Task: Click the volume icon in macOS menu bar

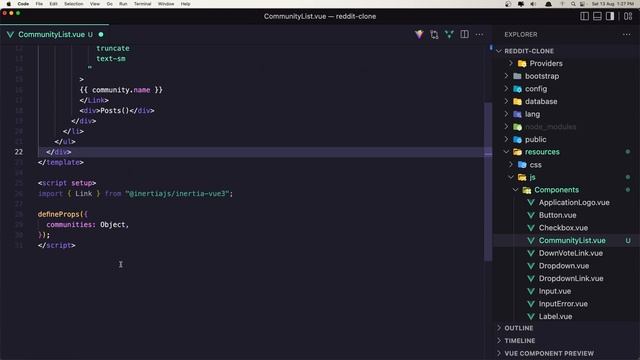Action: pos(533,4)
